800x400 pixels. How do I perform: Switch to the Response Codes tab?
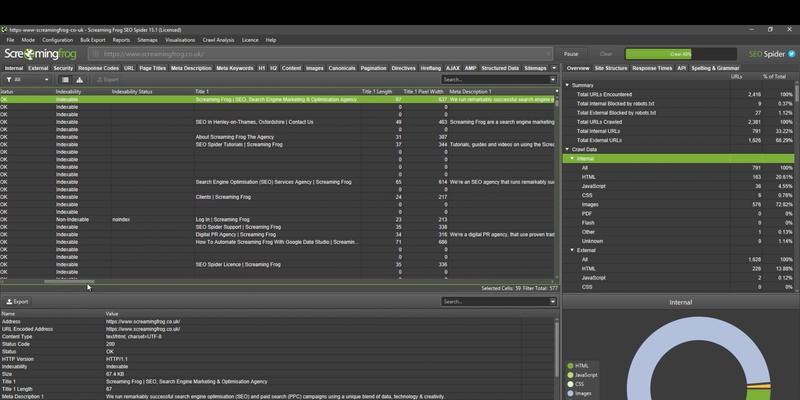[99, 68]
